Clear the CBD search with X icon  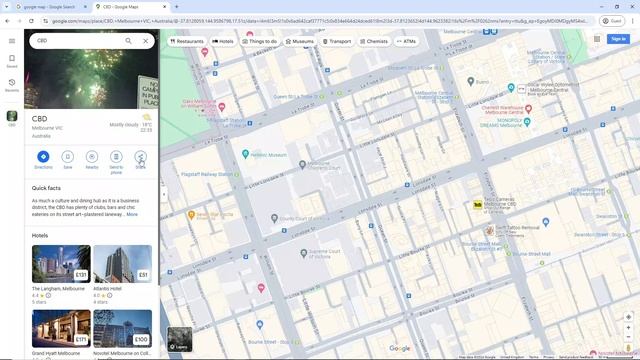point(145,41)
